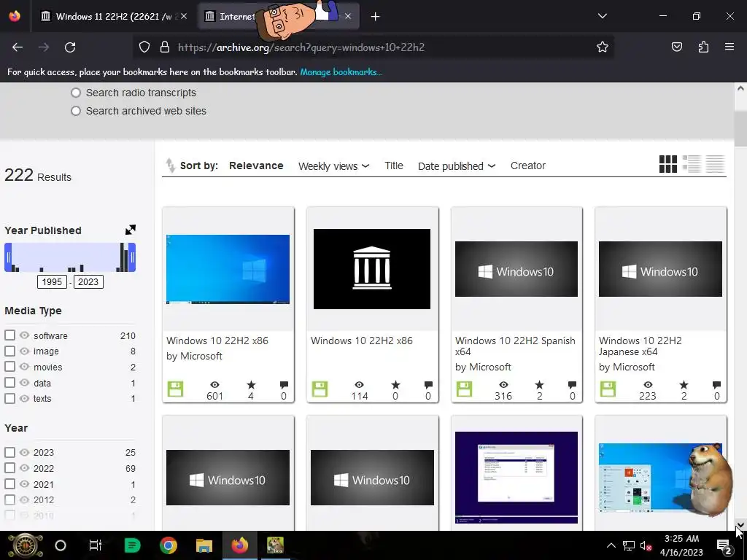Open the Save to Pocket icon
This screenshot has height=560, width=747.
pos(676,47)
